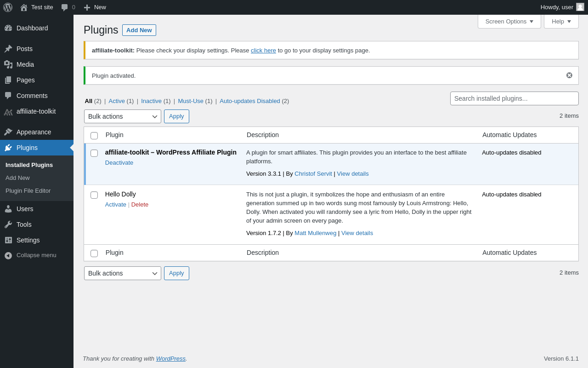Check the affiliate-toolkit plugin checkbox
Image resolution: width=588 pixels, height=368 pixels.
[x=94, y=153]
